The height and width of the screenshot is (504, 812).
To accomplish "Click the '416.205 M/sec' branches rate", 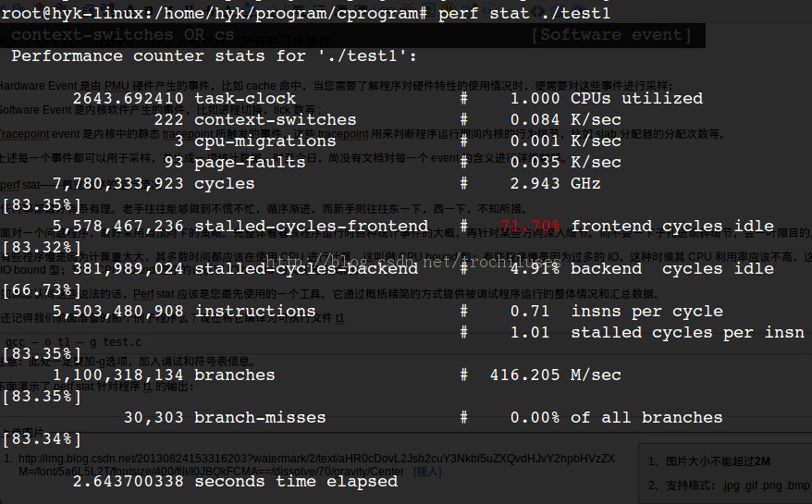I will (555, 375).
